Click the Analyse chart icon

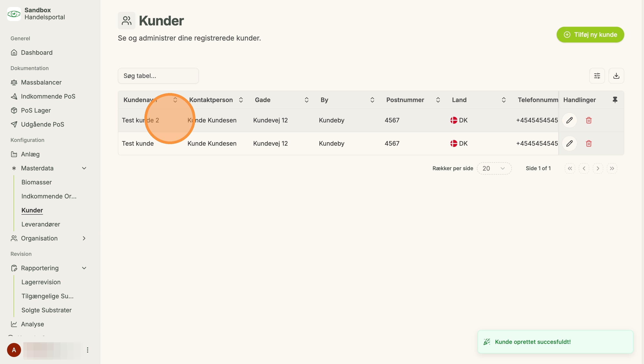(x=14, y=324)
